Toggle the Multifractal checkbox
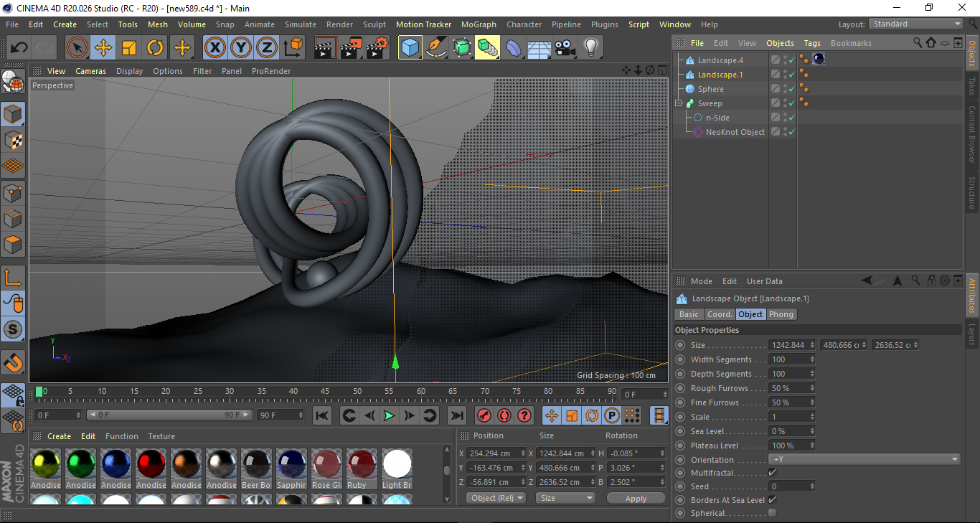Viewport: 980px width, 523px height. click(772, 473)
